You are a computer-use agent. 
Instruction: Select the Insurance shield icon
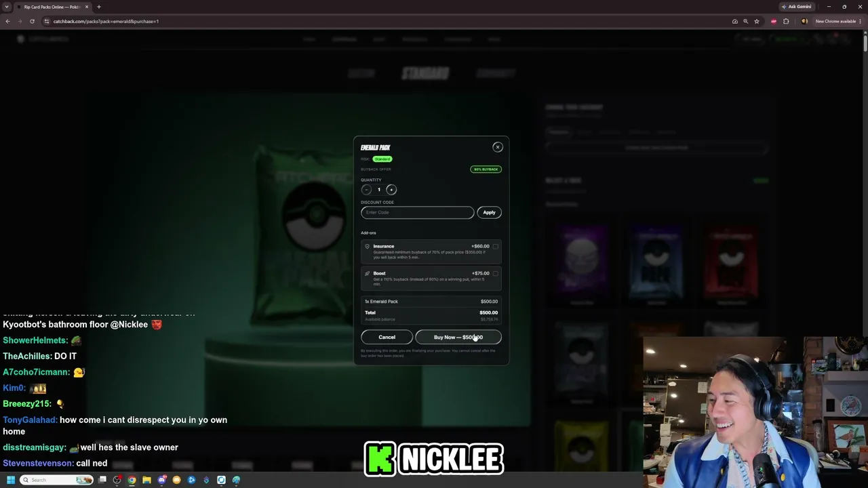pyautogui.click(x=368, y=247)
